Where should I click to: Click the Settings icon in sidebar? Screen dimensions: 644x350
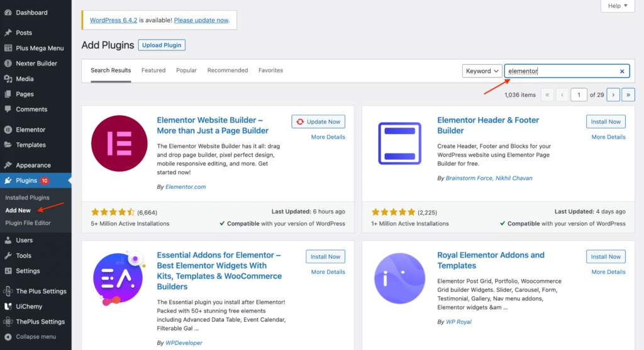[x=8, y=271]
